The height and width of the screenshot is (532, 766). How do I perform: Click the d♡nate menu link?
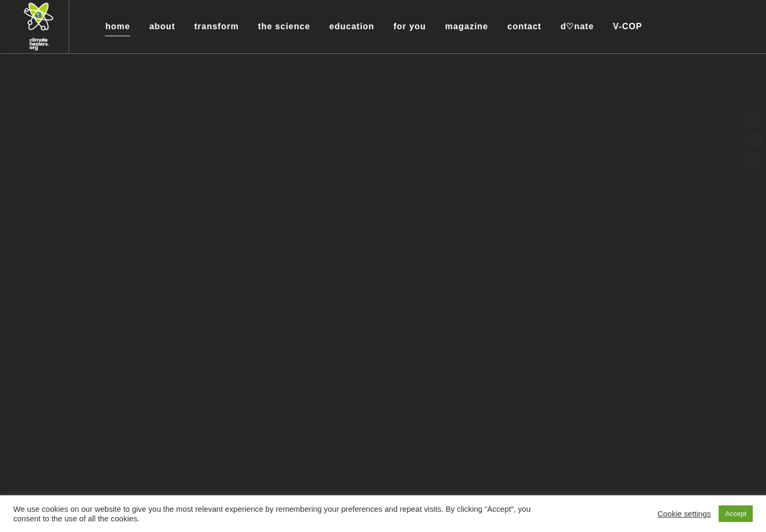coord(577,26)
